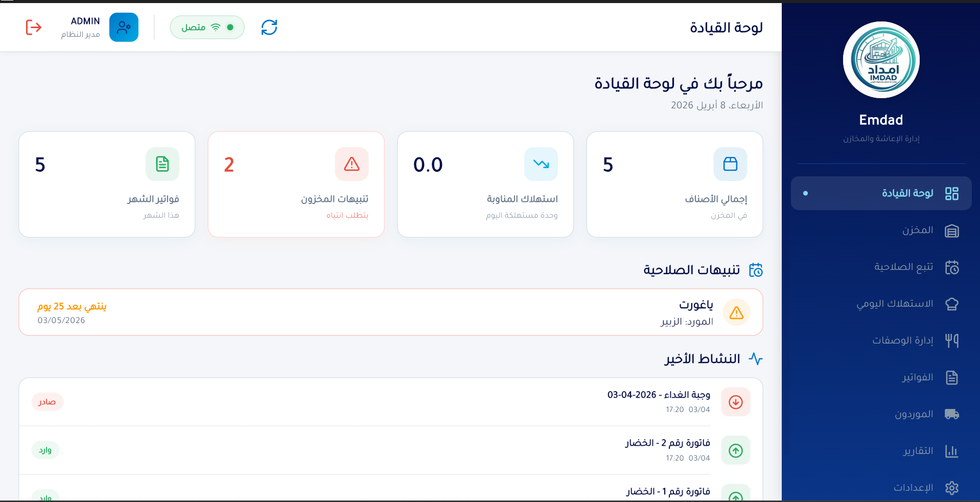Image resolution: width=980 pixels, height=502 pixels.
Task: Open the ياغورت expiry alert card
Action: 390,312
